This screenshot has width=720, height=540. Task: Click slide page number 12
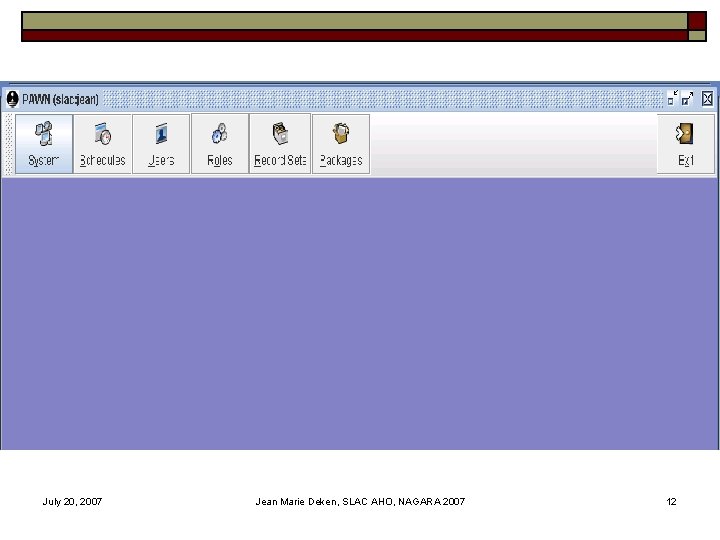click(x=671, y=501)
